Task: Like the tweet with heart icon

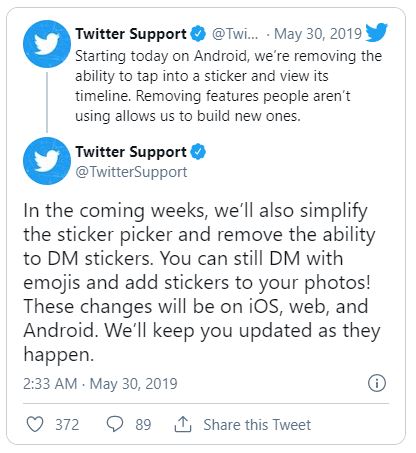Action: pyautogui.click(x=35, y=424)
